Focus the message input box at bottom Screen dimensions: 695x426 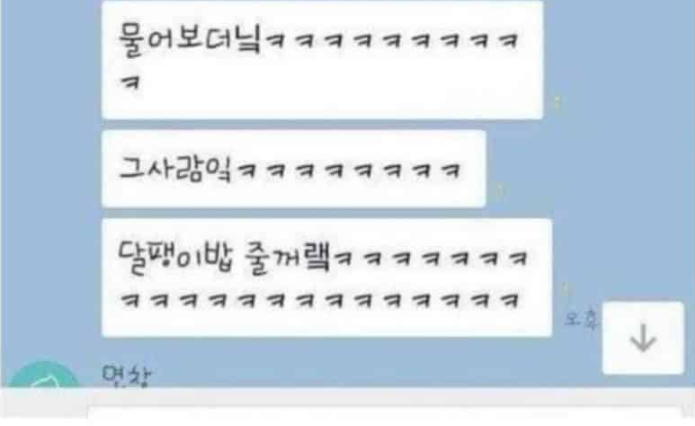point(384,412)
